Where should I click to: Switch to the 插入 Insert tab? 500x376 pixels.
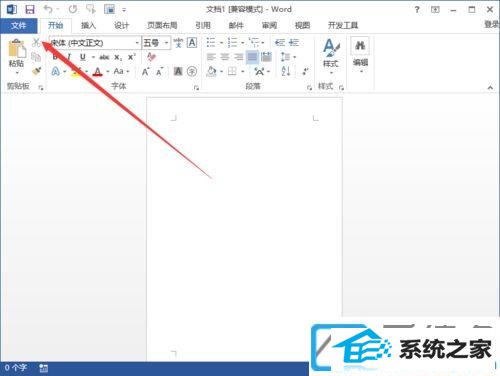point(88,25)
